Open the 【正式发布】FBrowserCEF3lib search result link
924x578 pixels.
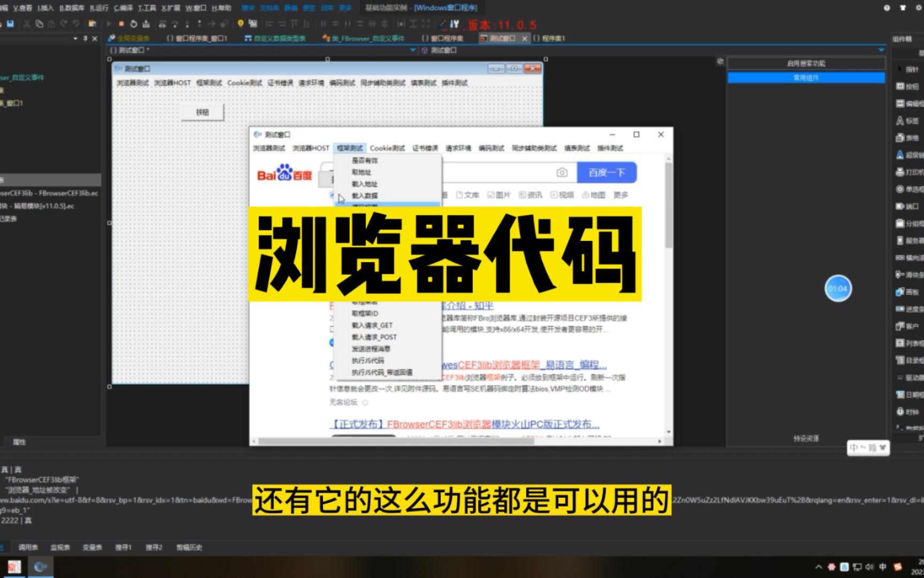[x=464, y=424]
